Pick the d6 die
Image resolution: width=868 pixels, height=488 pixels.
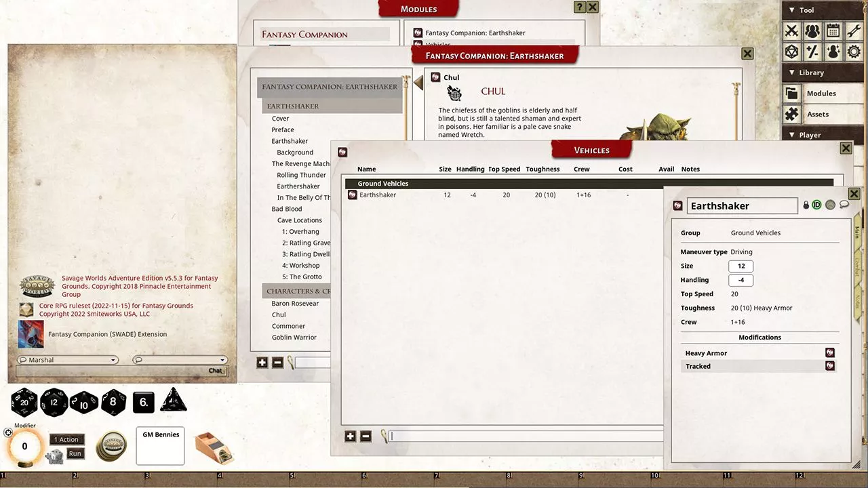(x=144, y=402)
